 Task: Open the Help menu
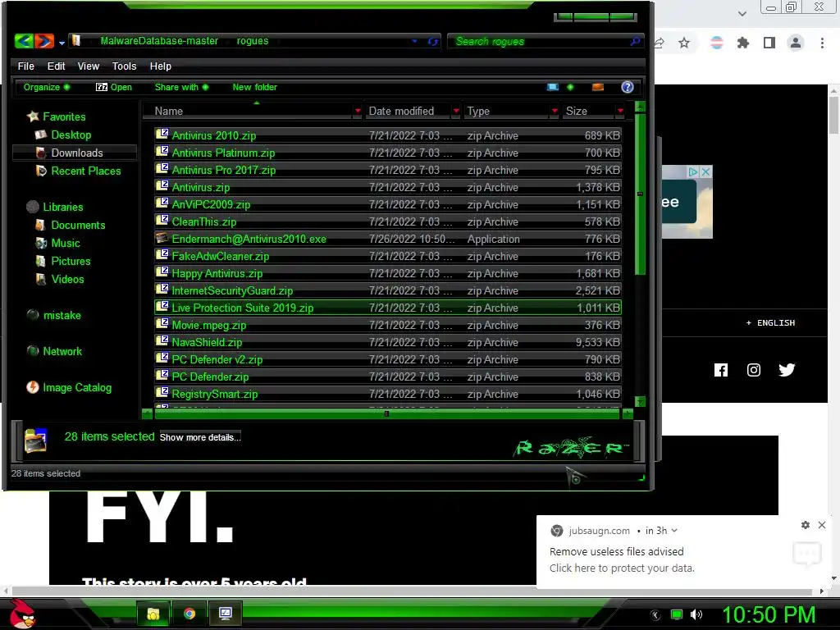click(x=160, y=66)
